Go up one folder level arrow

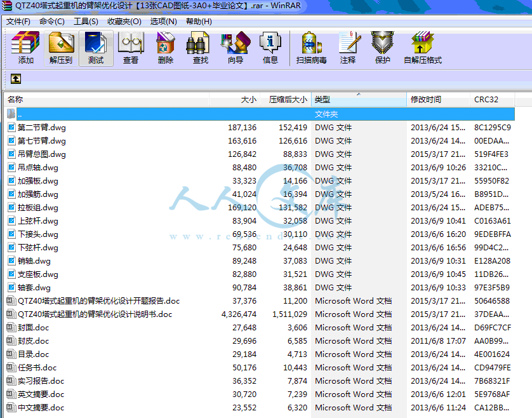tap(16, 79)
